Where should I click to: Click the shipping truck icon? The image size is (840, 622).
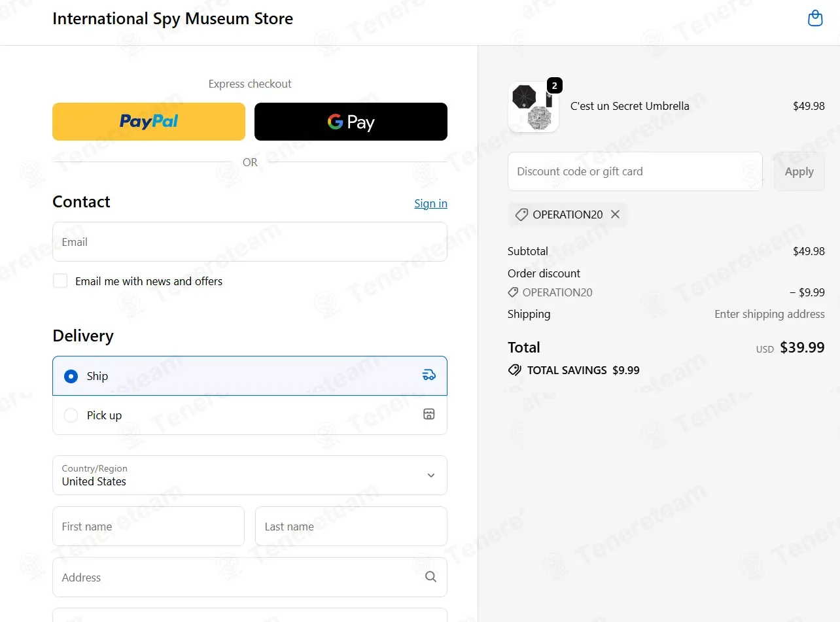pos(429,375)
